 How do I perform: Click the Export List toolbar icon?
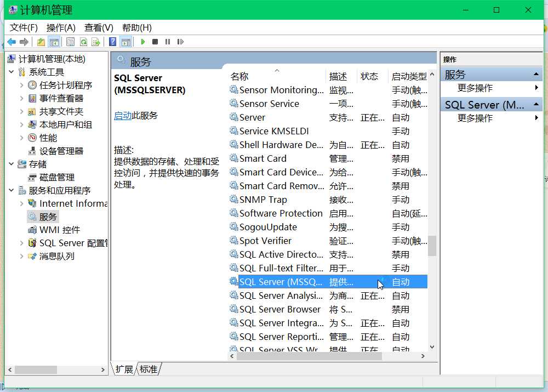coord(96,42)
